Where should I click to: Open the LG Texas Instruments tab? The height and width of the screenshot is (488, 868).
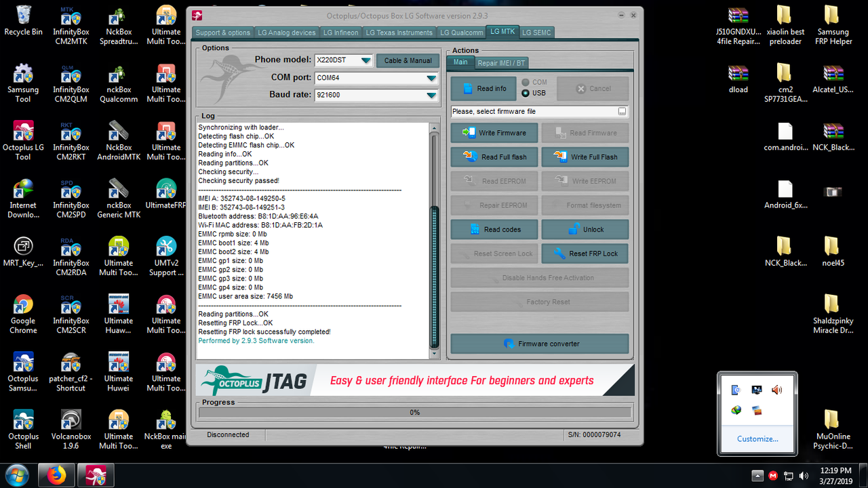399,33
